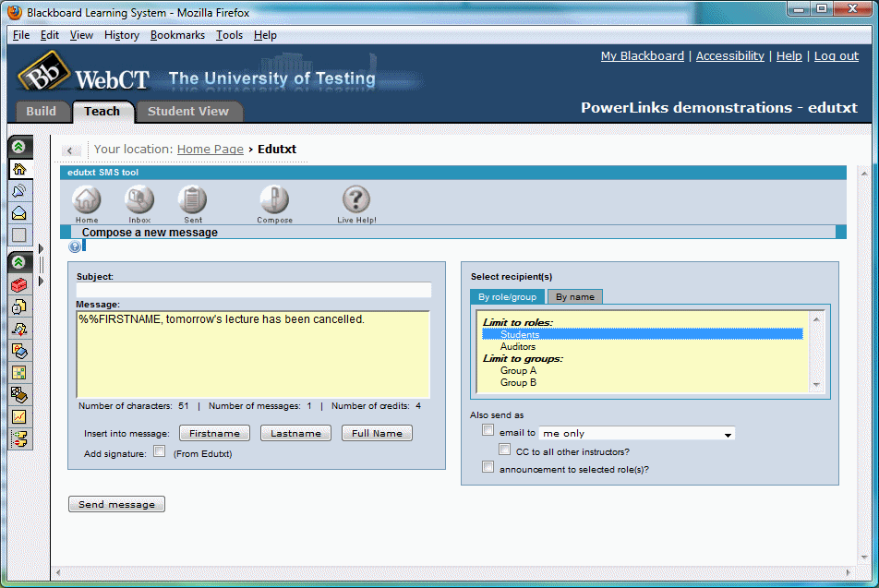
Task: Select the Compose icon
Action: (274, 201)
